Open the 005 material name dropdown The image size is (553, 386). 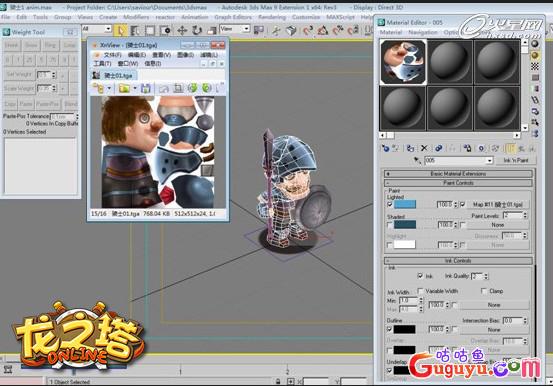[489, 161]
